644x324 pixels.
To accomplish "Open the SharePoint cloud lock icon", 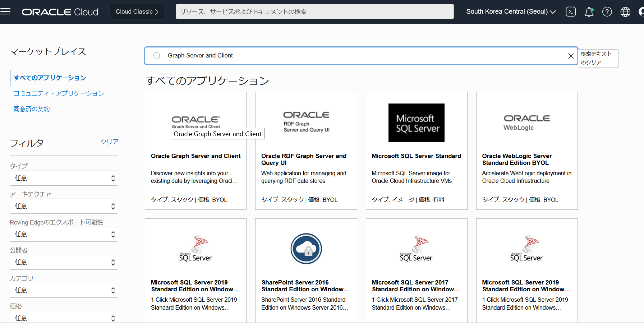I will click(306, 249).
